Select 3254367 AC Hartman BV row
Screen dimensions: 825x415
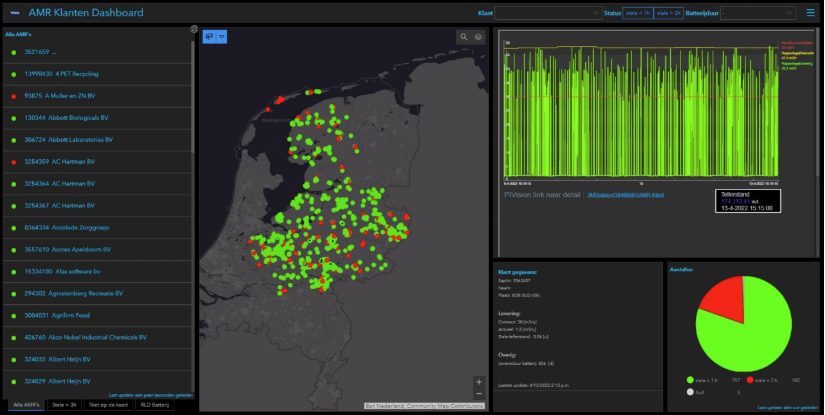97,206
